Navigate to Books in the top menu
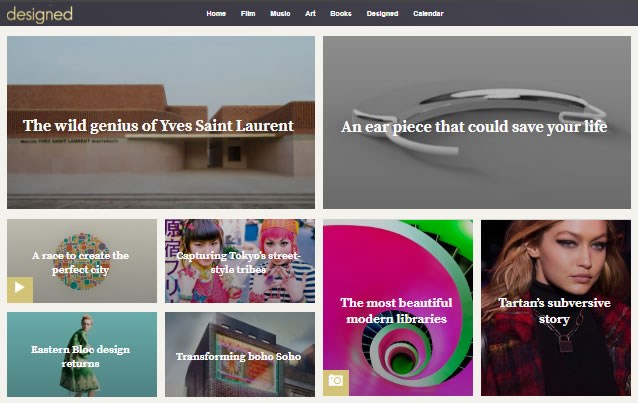 tap(340, 14)
